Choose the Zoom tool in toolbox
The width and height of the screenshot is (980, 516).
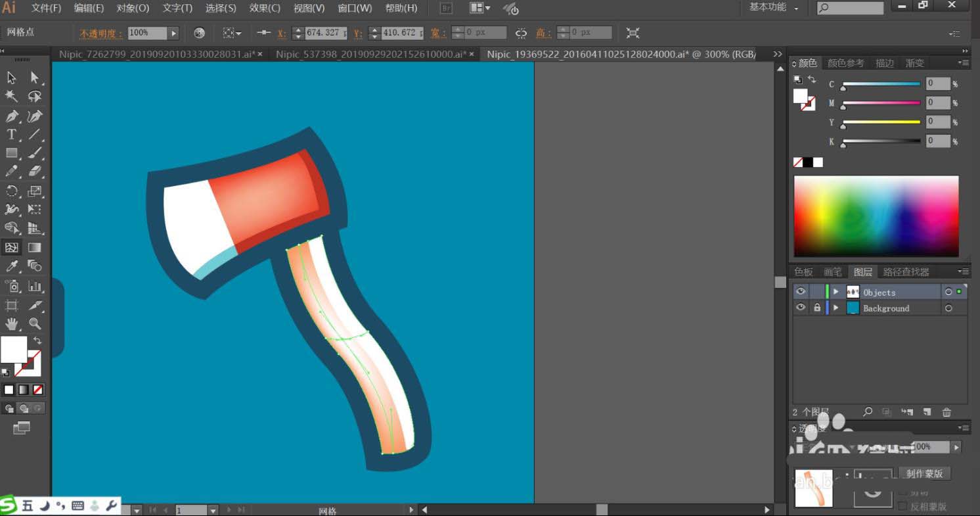35,323
